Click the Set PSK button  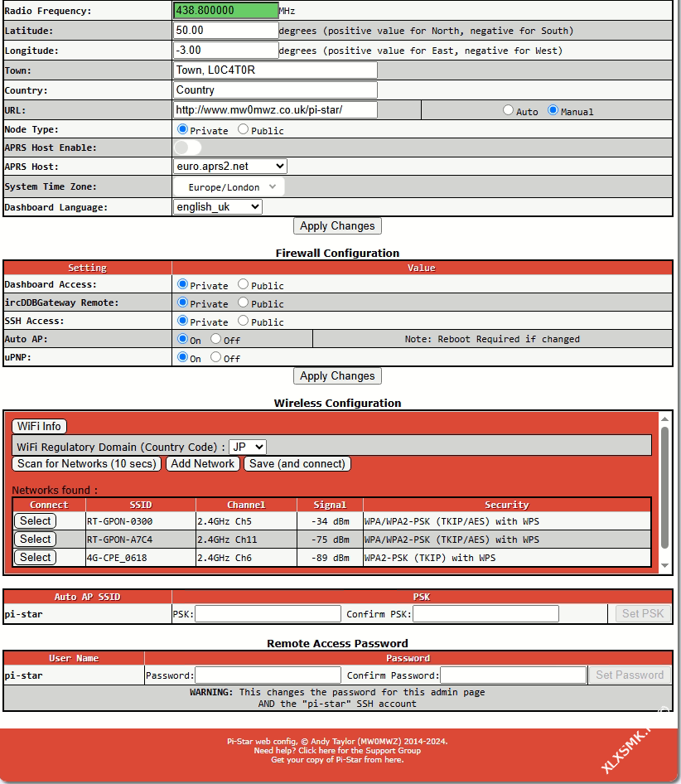click(643, 613)
